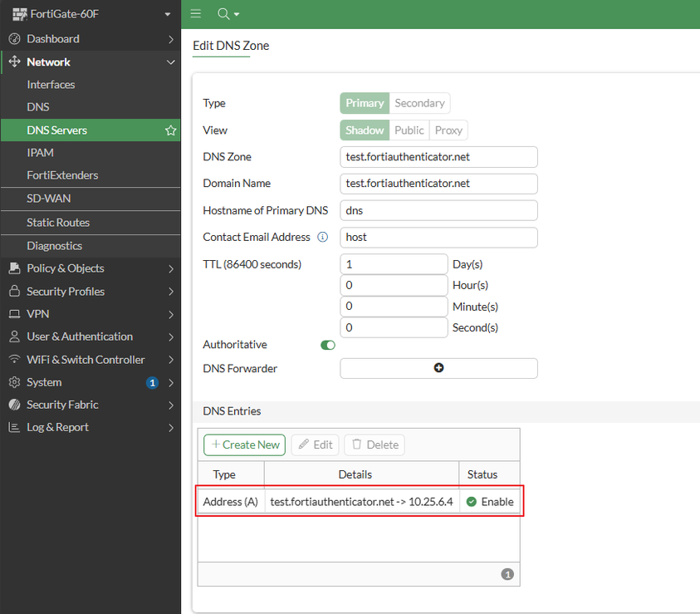
Task: Click the info icon beside Contact Email Address
Action: tap(323, 237)
